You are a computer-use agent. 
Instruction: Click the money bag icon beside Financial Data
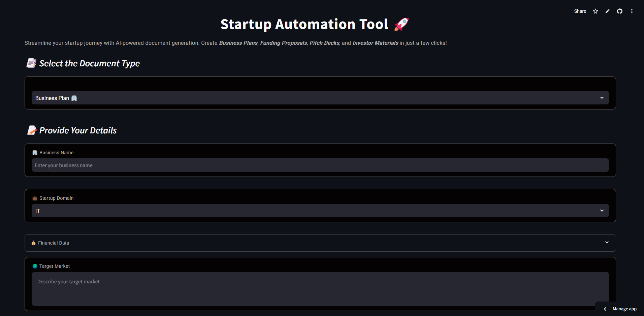coord(33,243)
